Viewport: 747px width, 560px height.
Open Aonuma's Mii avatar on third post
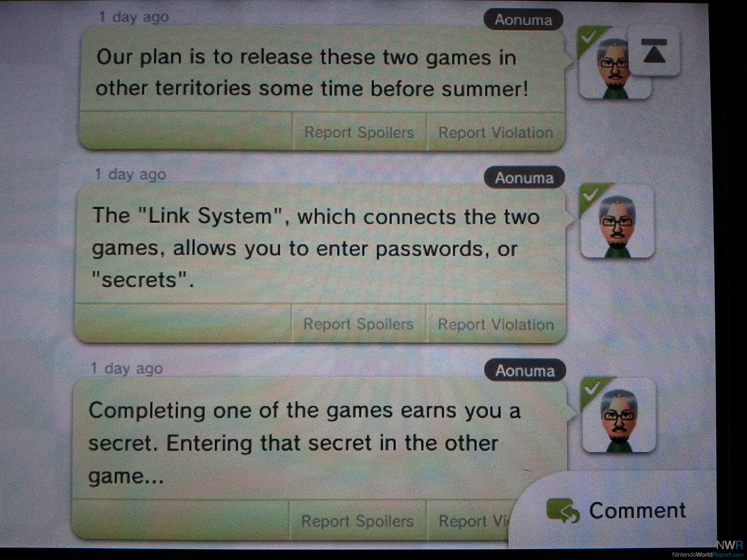coord(619,415)
